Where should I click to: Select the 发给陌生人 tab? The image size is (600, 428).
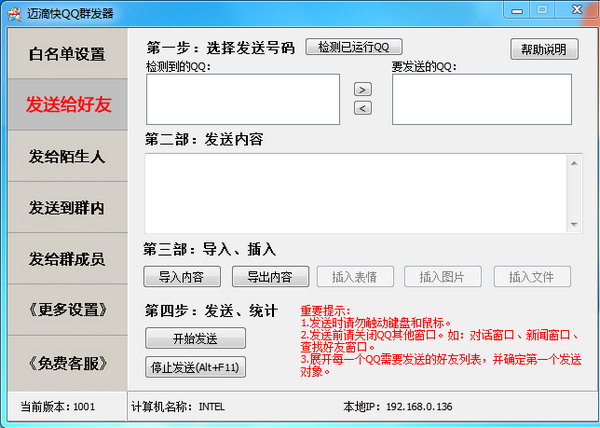67,156
